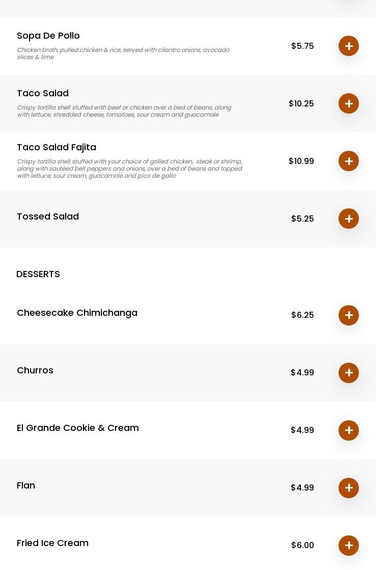Add Sopa De Pollo to order
The width and height of the screenshot is (392, 570).
click(349, 46)
